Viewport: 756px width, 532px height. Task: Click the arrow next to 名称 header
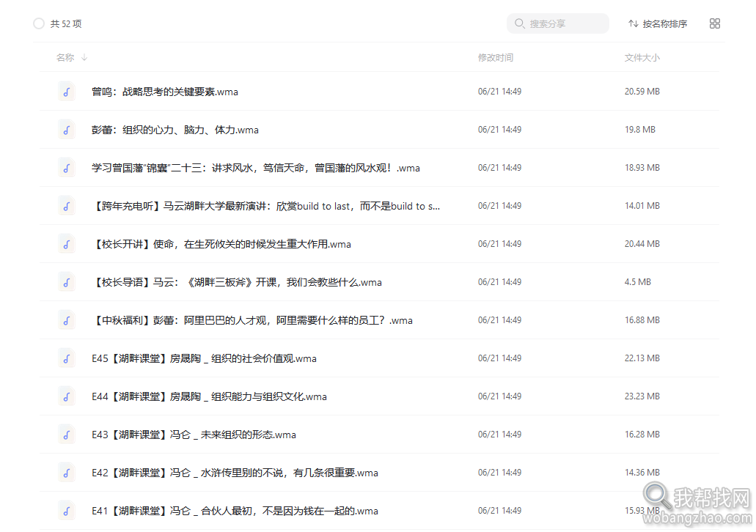pyautogui.click(x=84, y=57)
